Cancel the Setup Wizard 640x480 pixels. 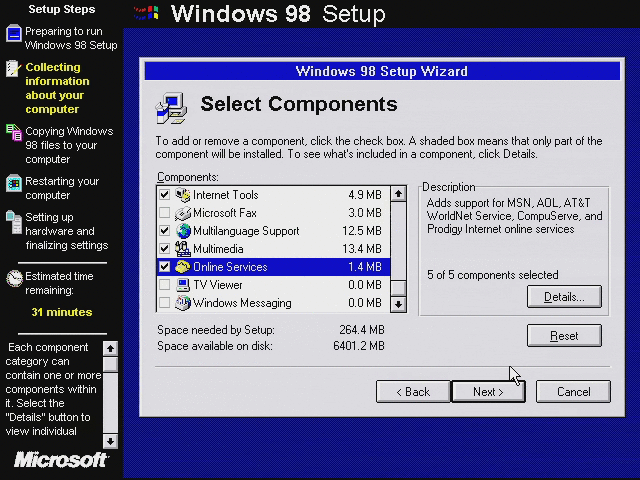[573, 392]
